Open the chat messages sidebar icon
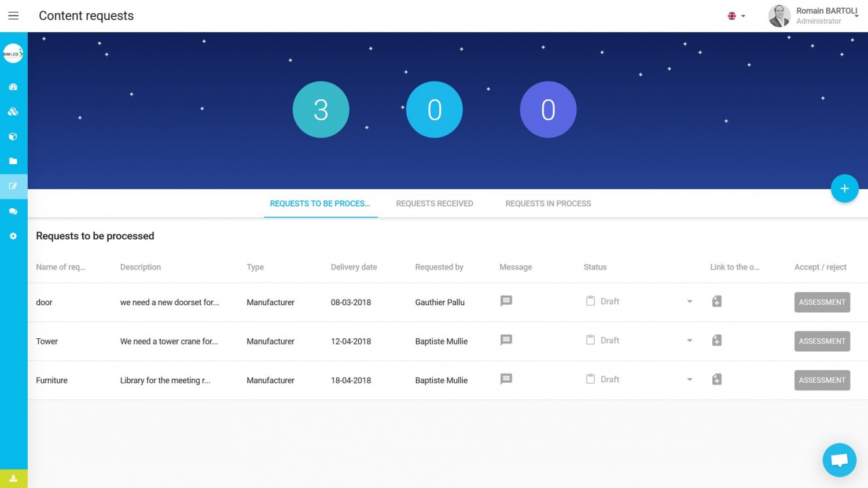 (13, 212)
